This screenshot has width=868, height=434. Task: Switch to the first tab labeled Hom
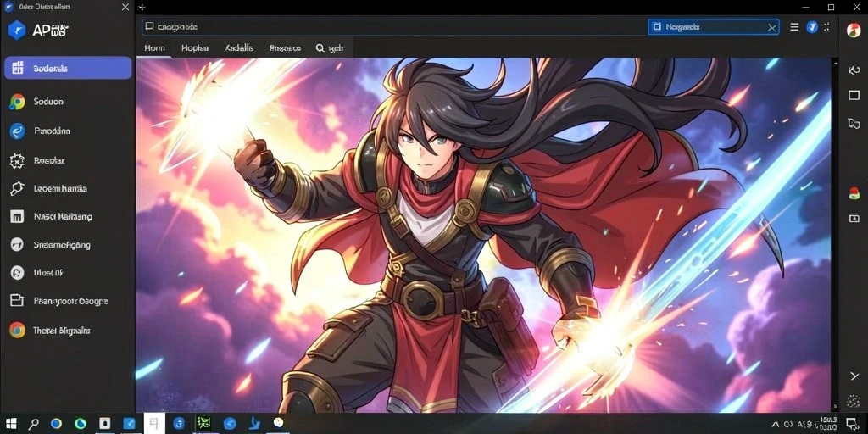(154, 48)
